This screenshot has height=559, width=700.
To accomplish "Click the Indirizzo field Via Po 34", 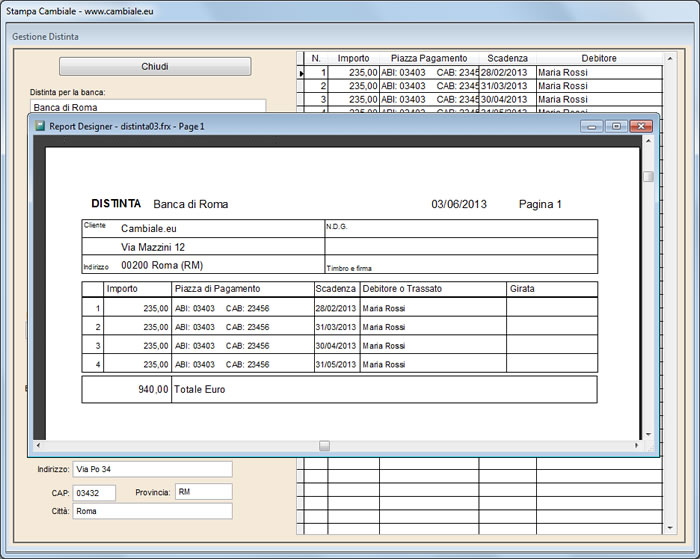I will (x=152, y=469).
